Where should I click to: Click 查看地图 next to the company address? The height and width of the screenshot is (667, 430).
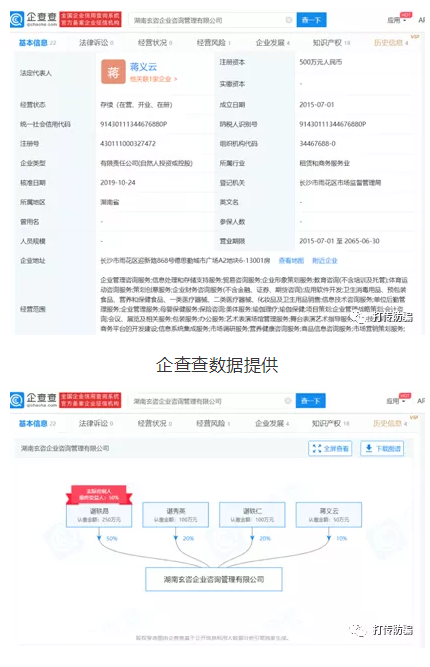(x=291, y=260)
